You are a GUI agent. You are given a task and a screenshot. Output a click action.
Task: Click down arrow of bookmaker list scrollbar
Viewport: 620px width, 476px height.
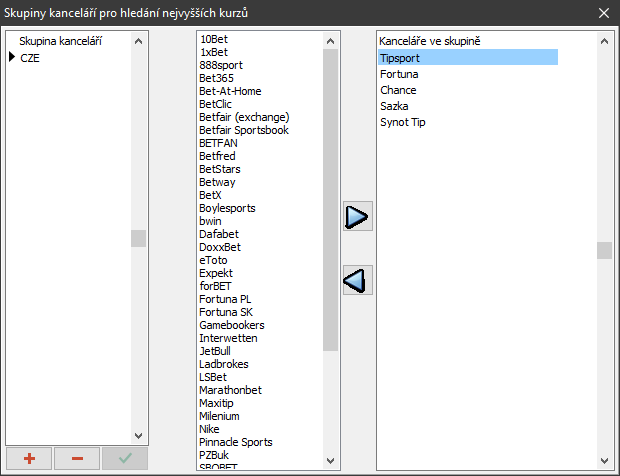coord(331,461)
